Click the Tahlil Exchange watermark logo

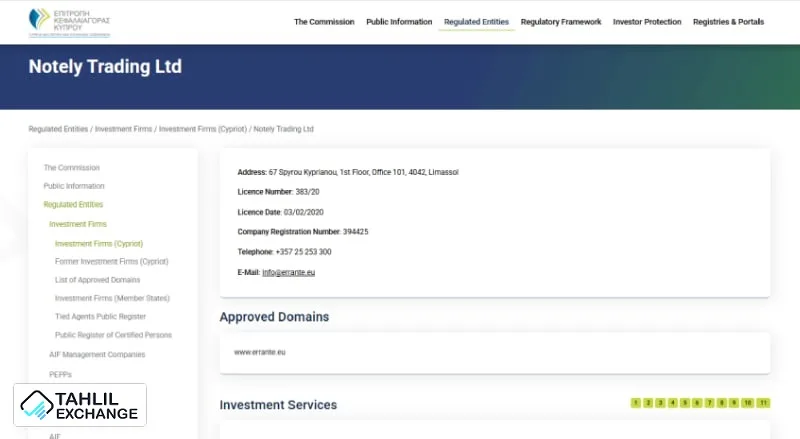[80, 405]
